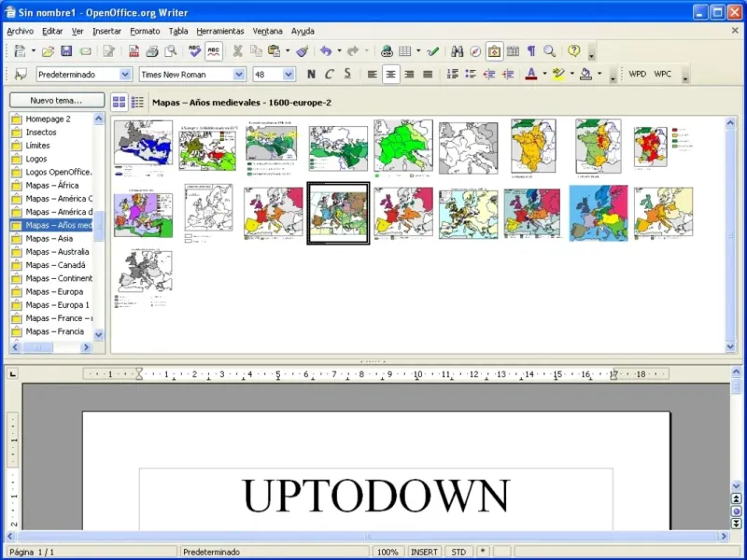Click the New document icon
The image size is (747, 560).
pyautogui.click(x=20, y=51)
